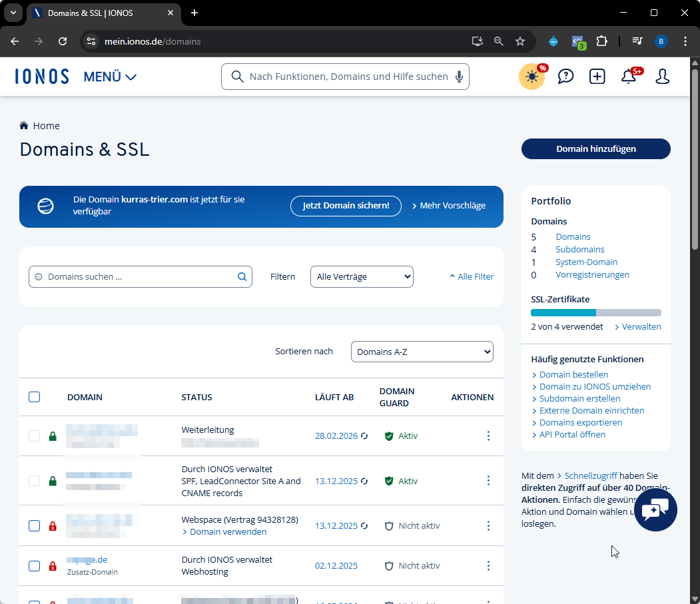Viewport: 700px width, 604px height.
Task: Open the sun offers icon
Action: pos(531,77)
